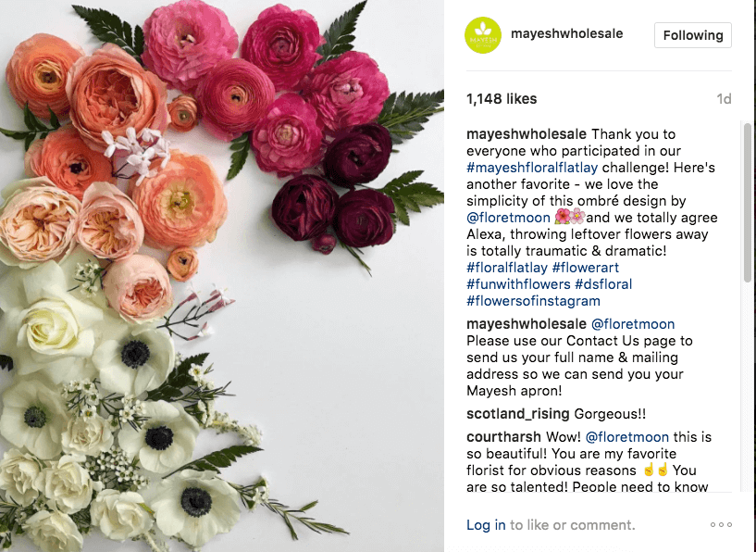Open the Mayesh green profile avatar

483,35
